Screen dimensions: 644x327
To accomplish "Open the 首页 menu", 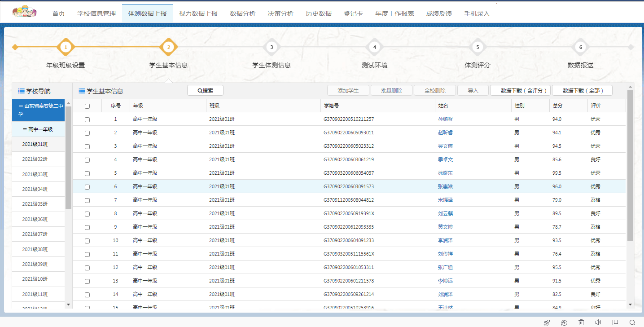I will 58,13.
